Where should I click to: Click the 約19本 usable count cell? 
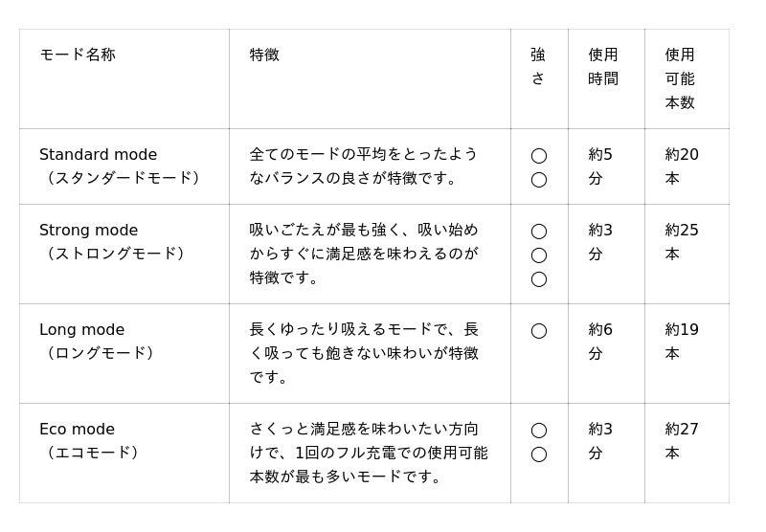tap(682, 342)
